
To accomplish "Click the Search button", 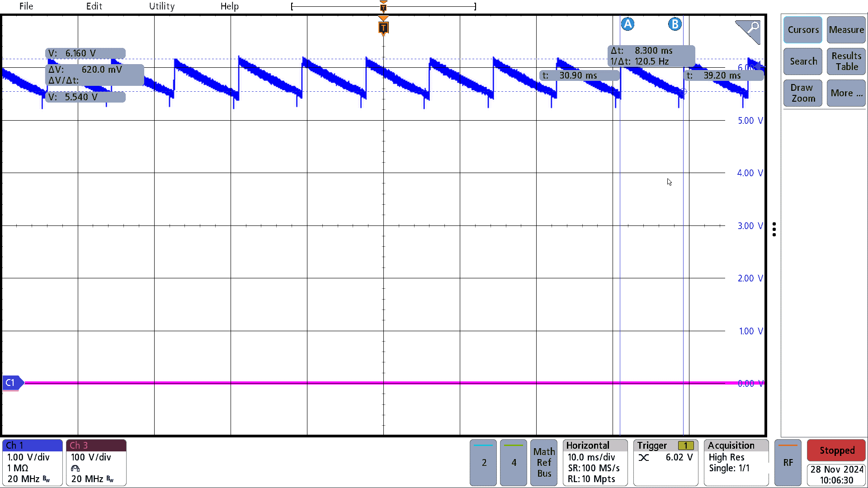I will pos(803,61).
